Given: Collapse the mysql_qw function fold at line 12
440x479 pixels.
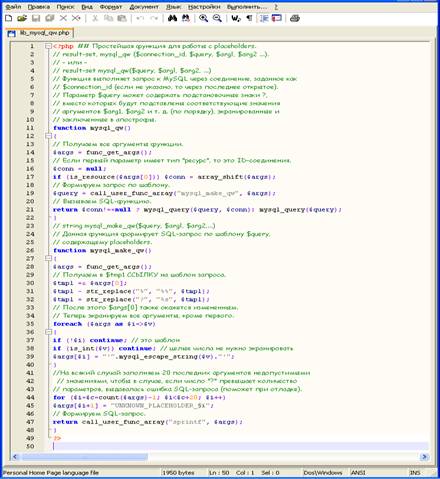Looking at the screenshot, I should tap(48, 136).
